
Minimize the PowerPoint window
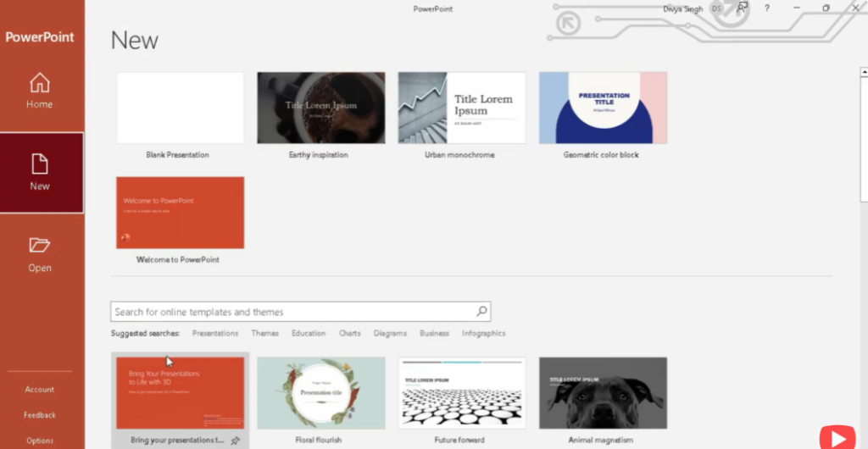[x=797, y=8]
